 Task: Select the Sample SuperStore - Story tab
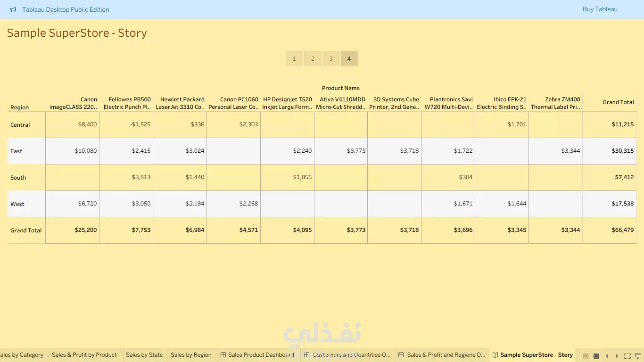point(532,355)
